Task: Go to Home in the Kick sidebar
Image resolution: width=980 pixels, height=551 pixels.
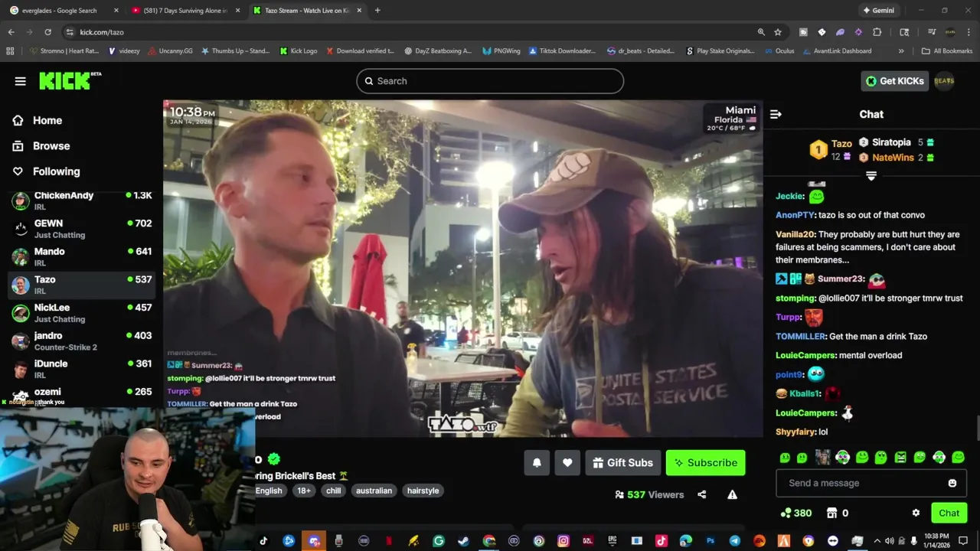Action: tap(38, 120)
